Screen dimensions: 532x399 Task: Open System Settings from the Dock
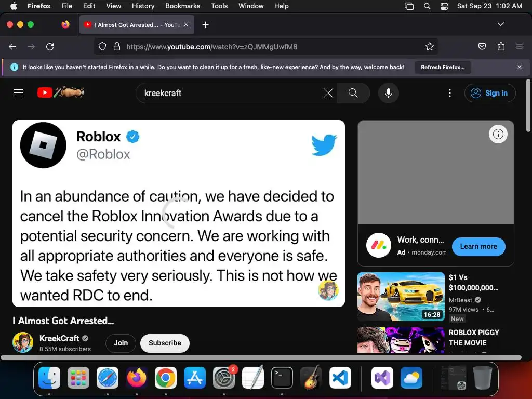224,378
